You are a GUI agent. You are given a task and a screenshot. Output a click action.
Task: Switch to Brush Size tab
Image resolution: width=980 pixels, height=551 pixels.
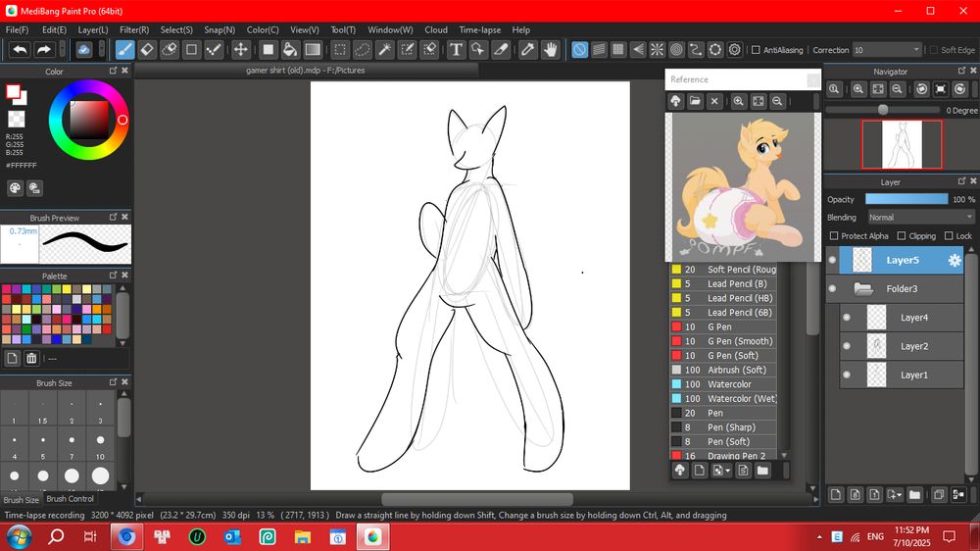21,500
